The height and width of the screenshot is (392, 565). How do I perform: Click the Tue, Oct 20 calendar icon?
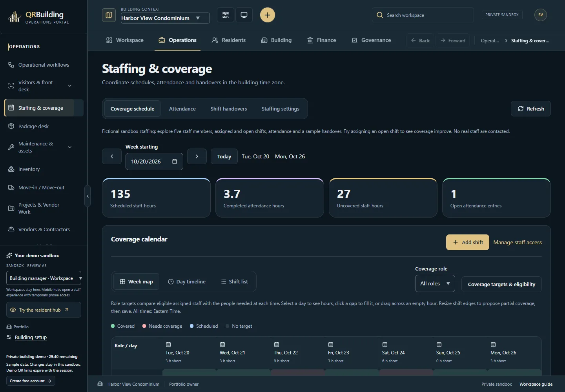(x=168, y=345)
